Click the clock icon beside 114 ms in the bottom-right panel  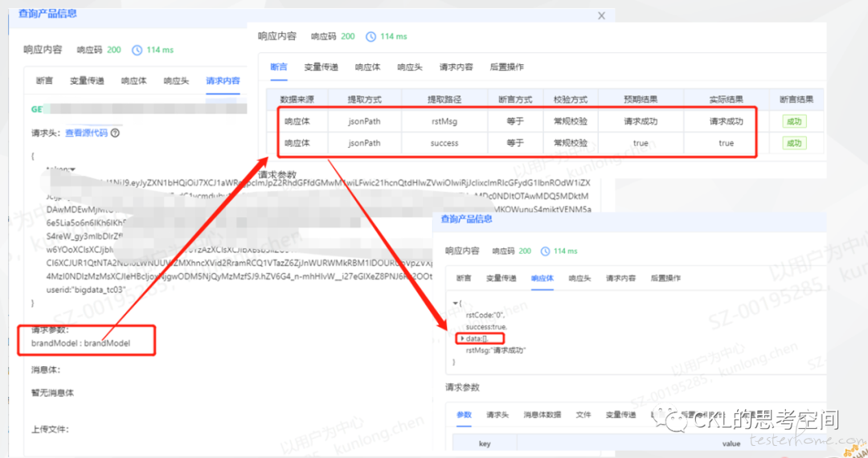[545, 251]
